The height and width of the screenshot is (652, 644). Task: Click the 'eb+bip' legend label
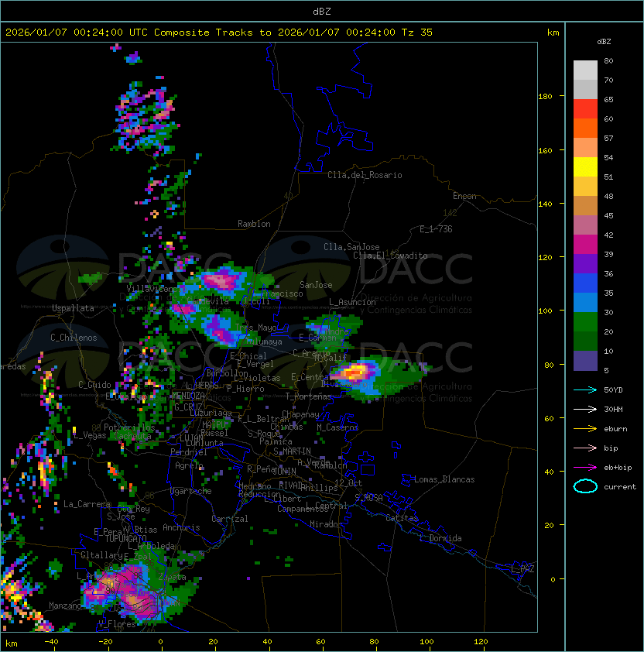[618, 468]
